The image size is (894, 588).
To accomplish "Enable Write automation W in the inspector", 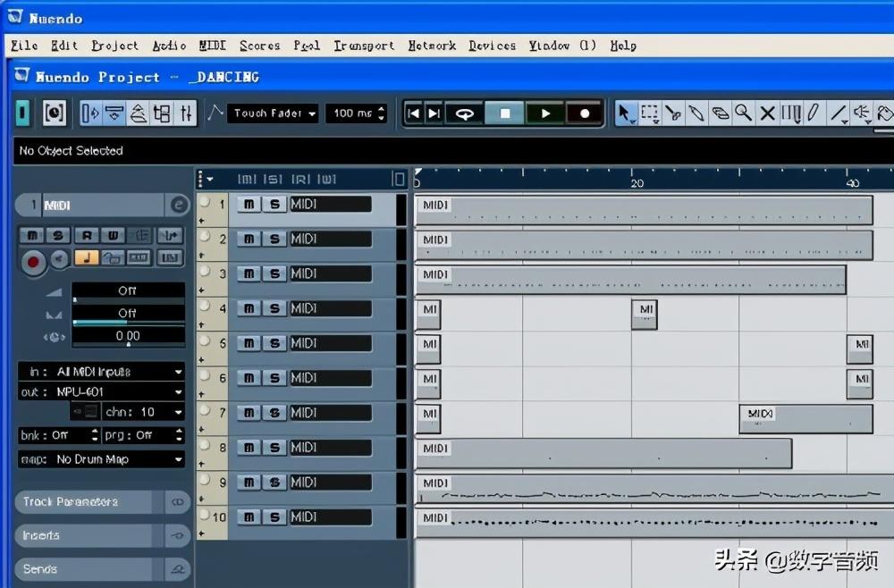I will click(113, 235).
